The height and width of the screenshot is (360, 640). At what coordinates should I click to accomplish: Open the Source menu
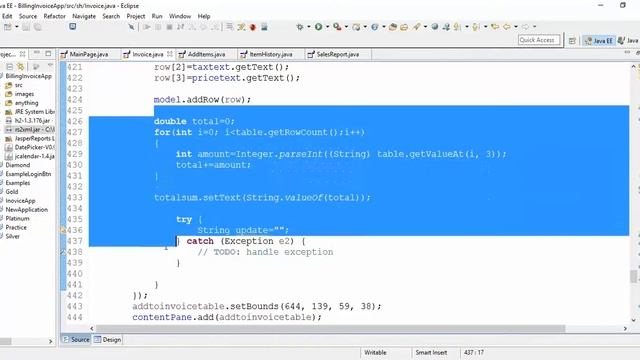point(28,16)
